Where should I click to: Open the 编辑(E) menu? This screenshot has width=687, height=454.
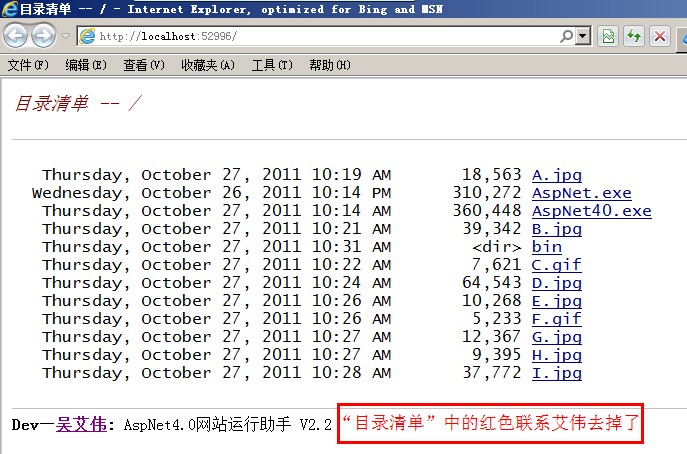[x=86, y=65]
